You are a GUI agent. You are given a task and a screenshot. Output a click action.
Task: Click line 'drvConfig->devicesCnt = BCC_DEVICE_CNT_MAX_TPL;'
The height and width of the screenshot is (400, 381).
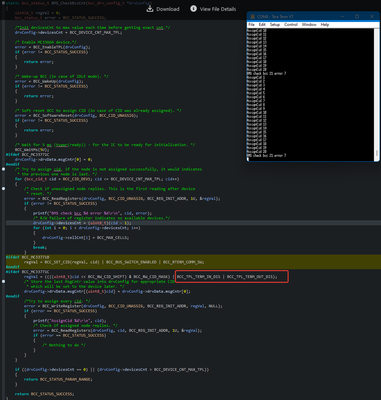click(x=68, y=32)
